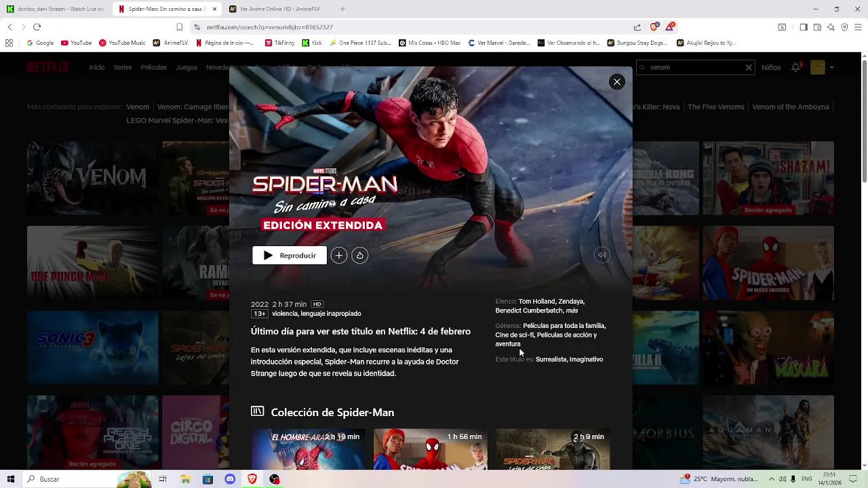Open OBS Studio from the taskbar
The width and height of the screenshot is (868, 488).
point(275,479)
